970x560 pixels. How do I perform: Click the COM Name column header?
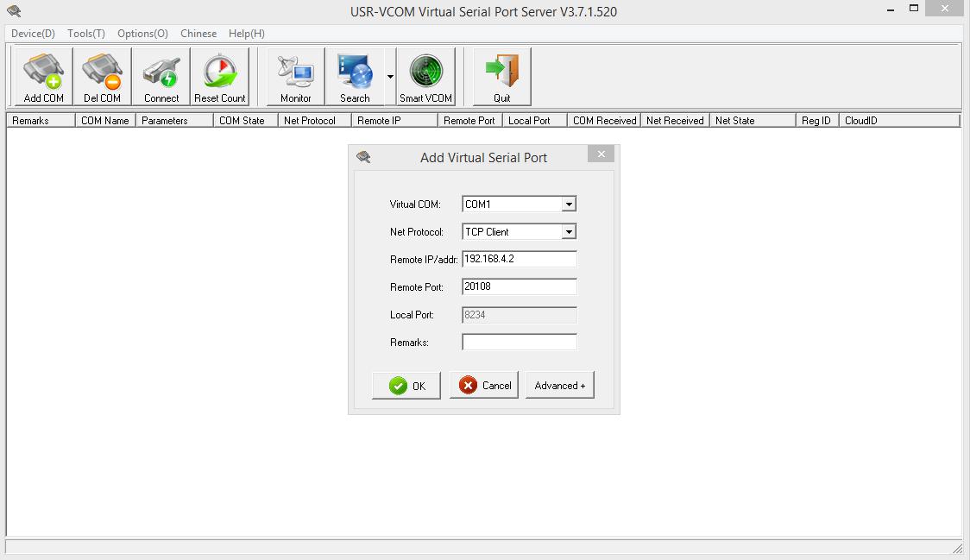click(x=105, y=121)
